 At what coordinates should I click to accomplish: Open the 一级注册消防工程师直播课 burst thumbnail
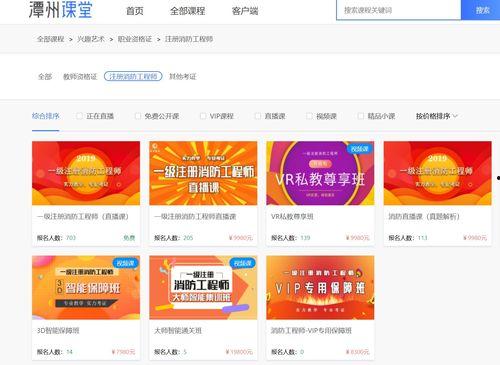(203, 173)
